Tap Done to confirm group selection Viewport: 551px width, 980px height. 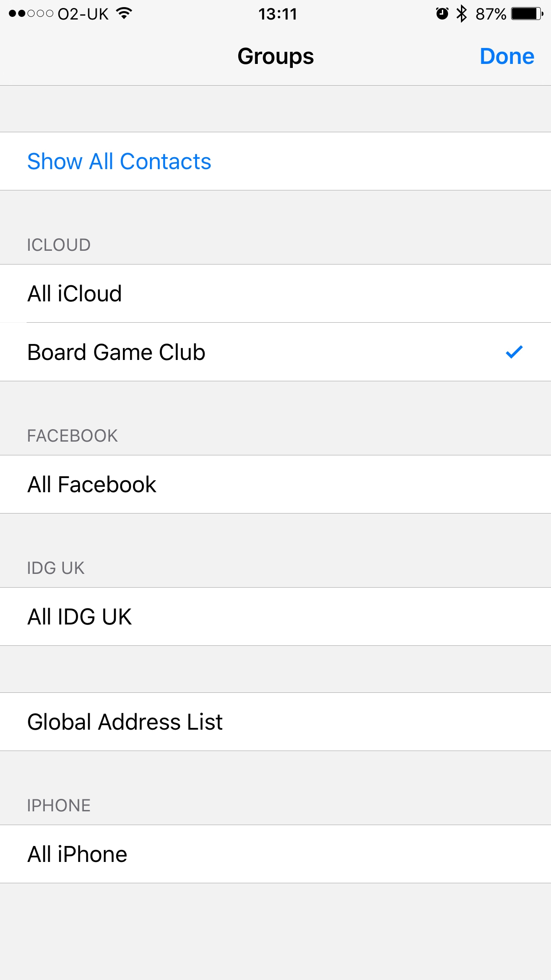pos(508,56)
